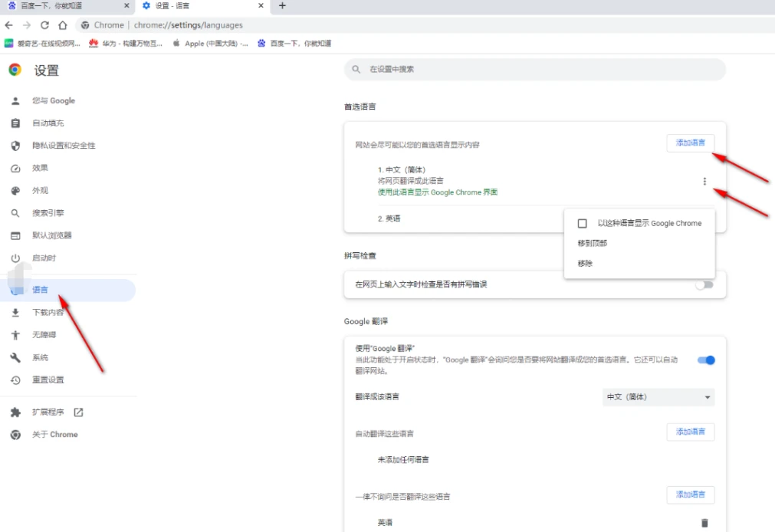
Task: Click the download icon for 下载内容
Action: (x=15, y=313)
